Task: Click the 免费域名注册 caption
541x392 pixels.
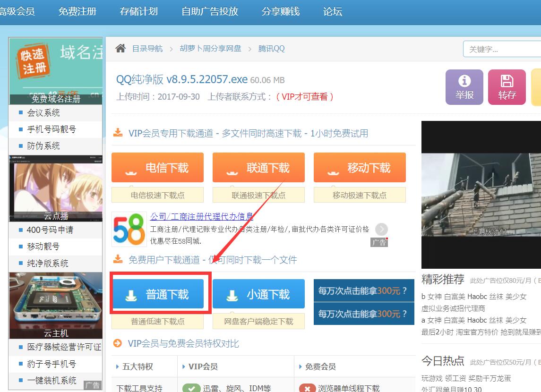Action: 56,99
